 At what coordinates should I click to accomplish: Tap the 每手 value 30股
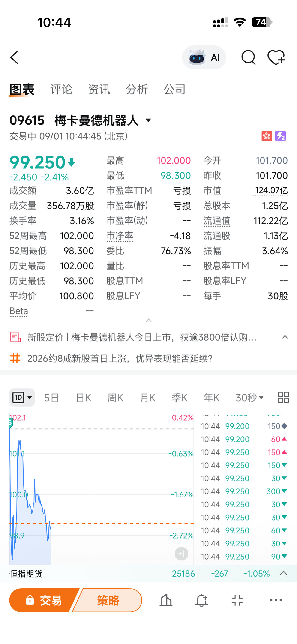278,296
